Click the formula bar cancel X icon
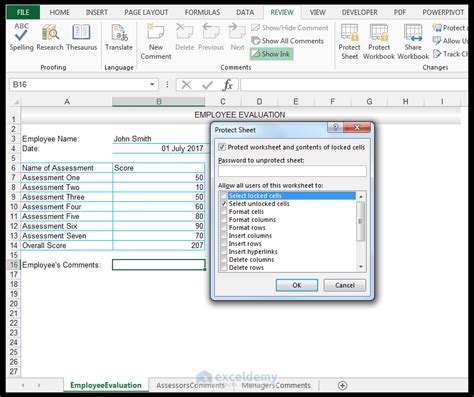The image size is (474, 397). (186, 85)
